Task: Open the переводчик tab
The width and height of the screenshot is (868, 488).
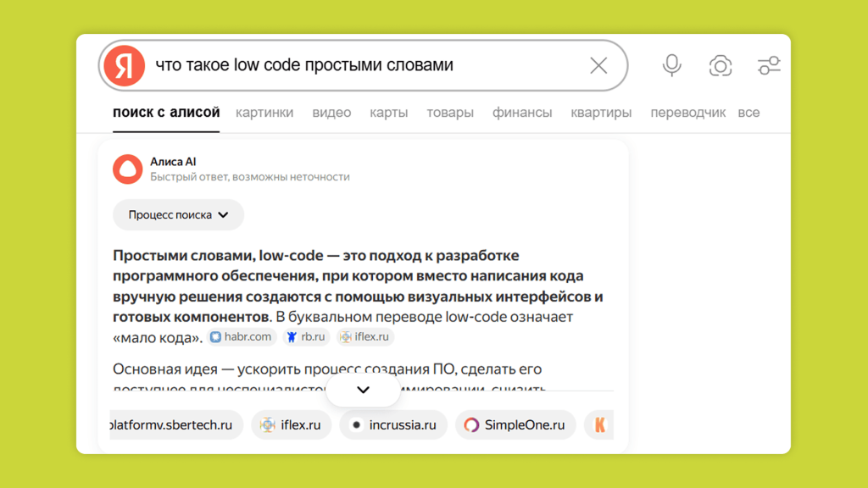Action: click(687, 113)
